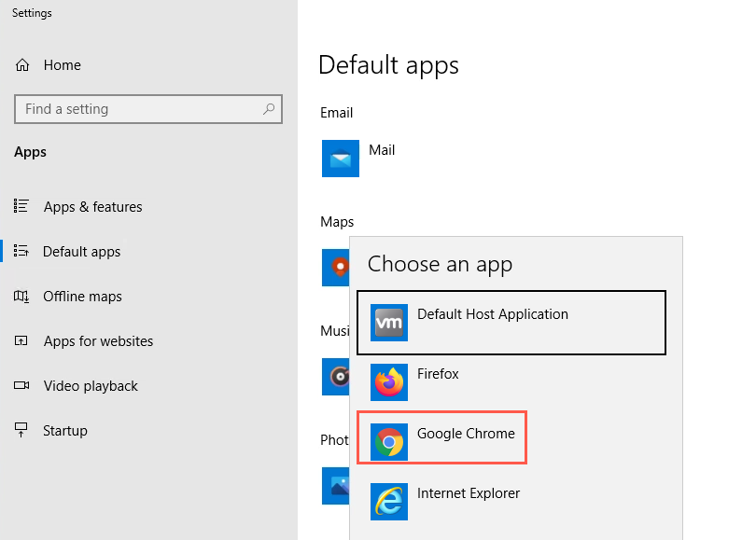The height and width of the screenshot is (540, 756).
Task: Focus the Find a setting search box
Action: click(x=148, y=109)
